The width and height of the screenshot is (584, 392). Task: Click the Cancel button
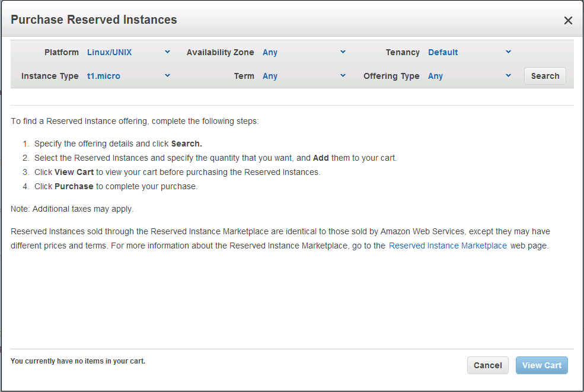click(x=487, y=365)
